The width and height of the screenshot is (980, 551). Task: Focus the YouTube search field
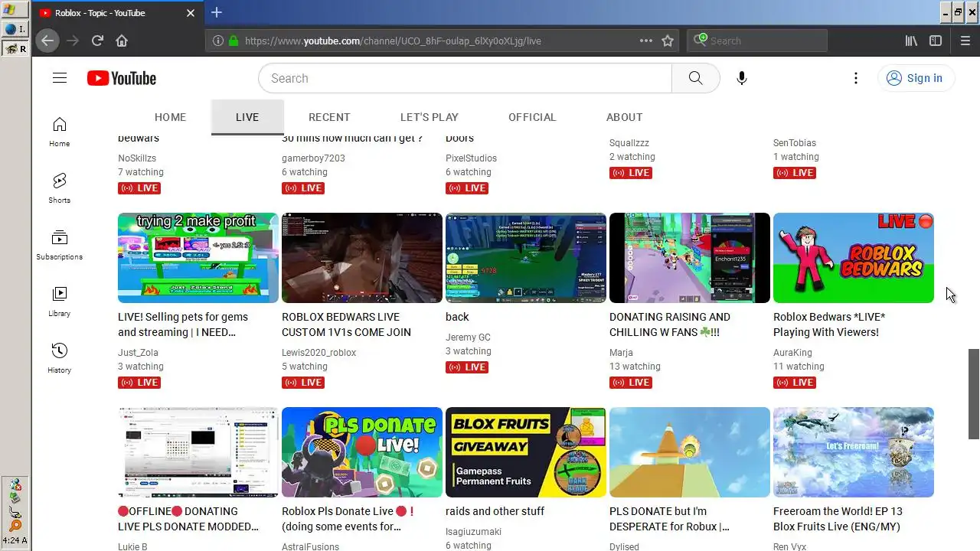(x=465, y=78)
